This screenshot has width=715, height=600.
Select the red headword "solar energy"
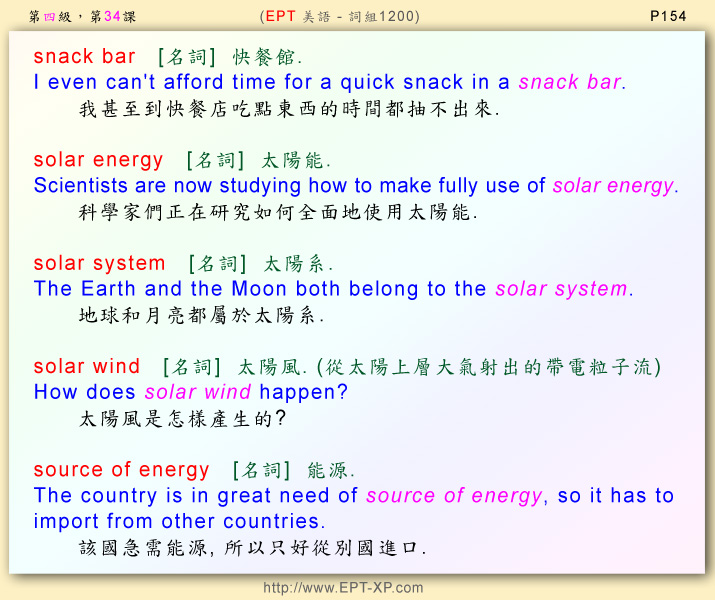pos(98,160)
